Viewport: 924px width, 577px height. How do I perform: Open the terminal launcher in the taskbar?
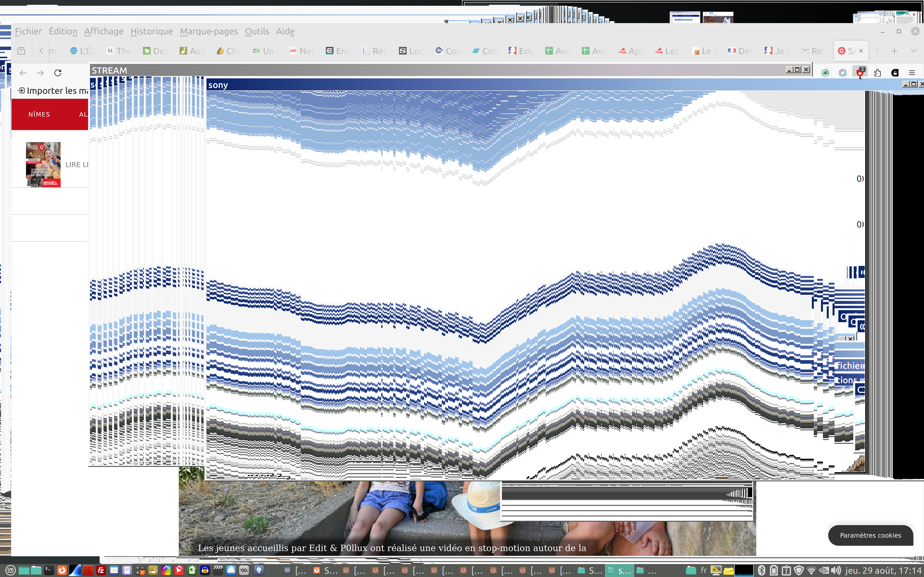(49, 570)
